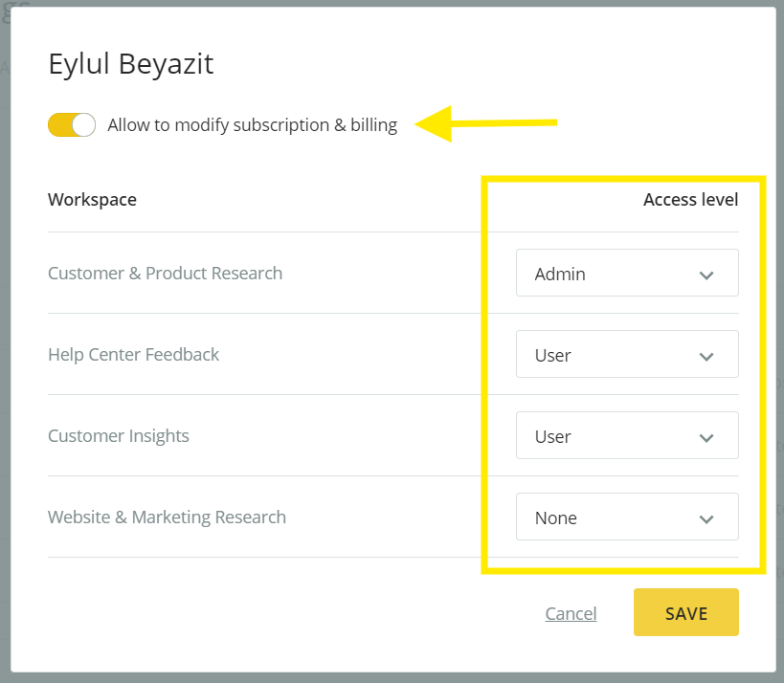Viewport: 784px width, 683px height.
Task: Toggle the subscription & billing switch
Action: [x=72, y=125]
